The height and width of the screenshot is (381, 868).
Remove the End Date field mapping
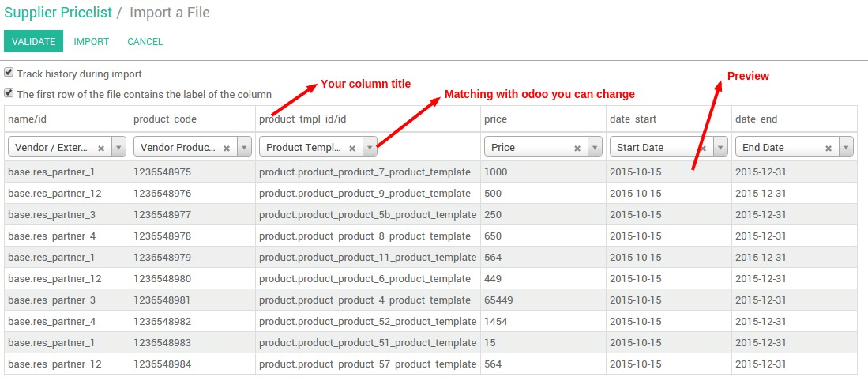click(x=829, y=148)
